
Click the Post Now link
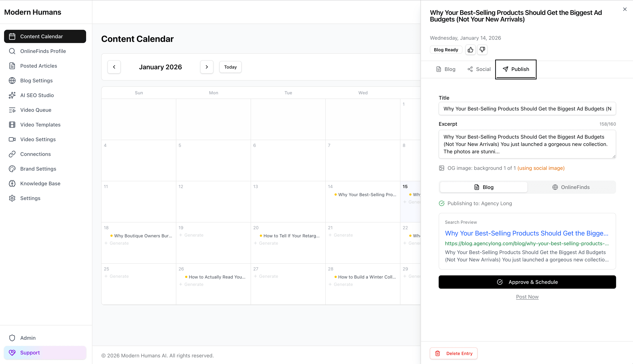(x=527, y=297)
